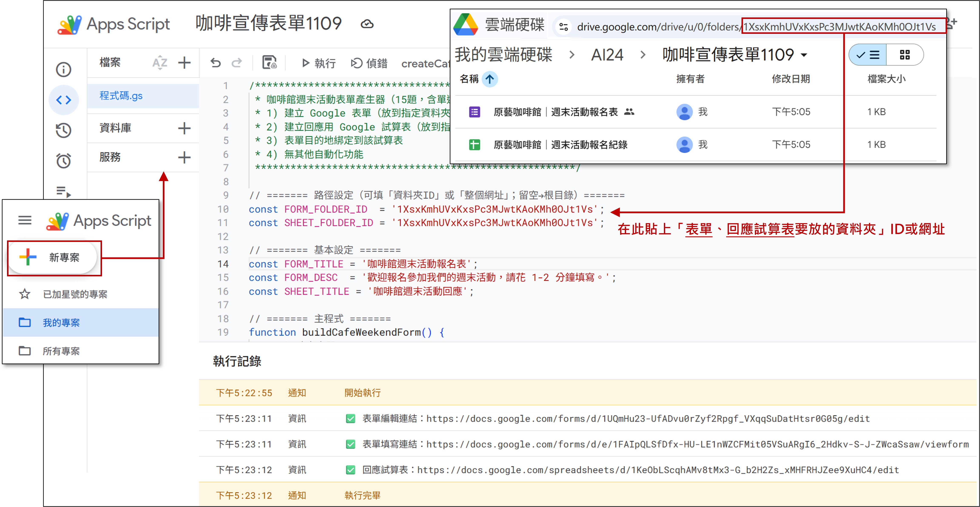Image resolution: width=980 pixels, height=507 pixels.
Task: Open Triggers alarm clock icon
Action: click(64, 161)
